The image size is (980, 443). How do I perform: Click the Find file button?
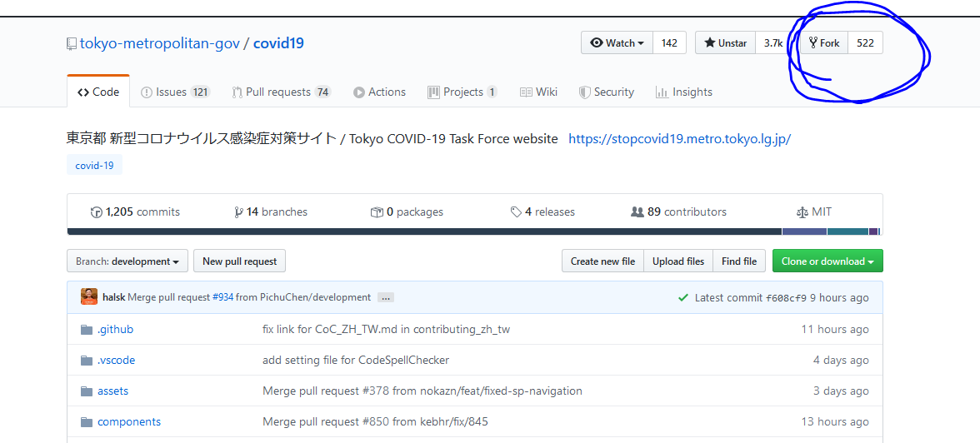point(738,261)
